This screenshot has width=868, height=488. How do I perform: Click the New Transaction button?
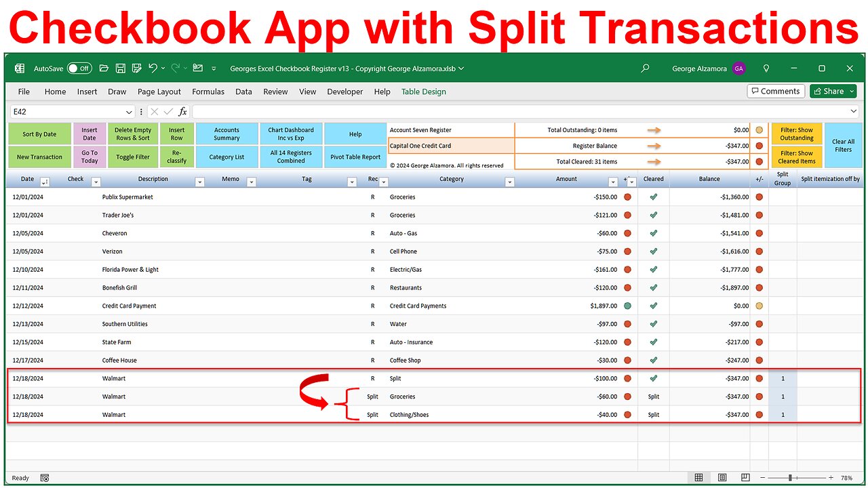click(x=39, y=157)
